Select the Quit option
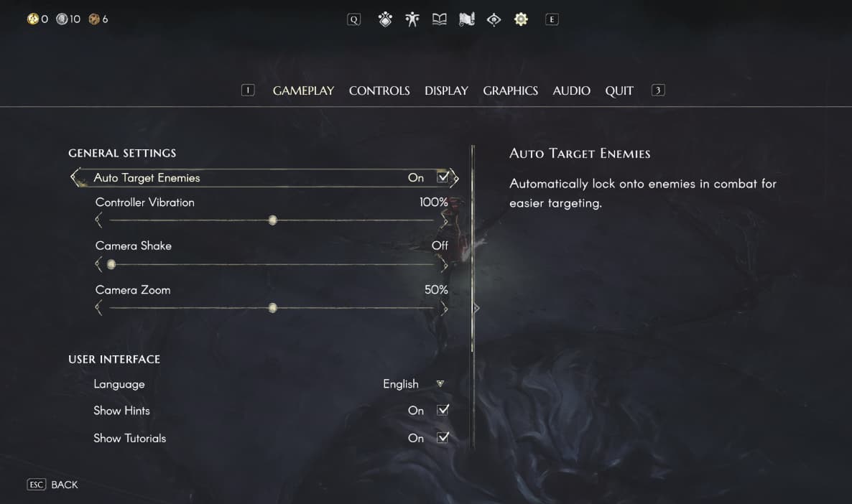This screenshot has width=852, height=504. pyautogui.click(x=619, y=90)
